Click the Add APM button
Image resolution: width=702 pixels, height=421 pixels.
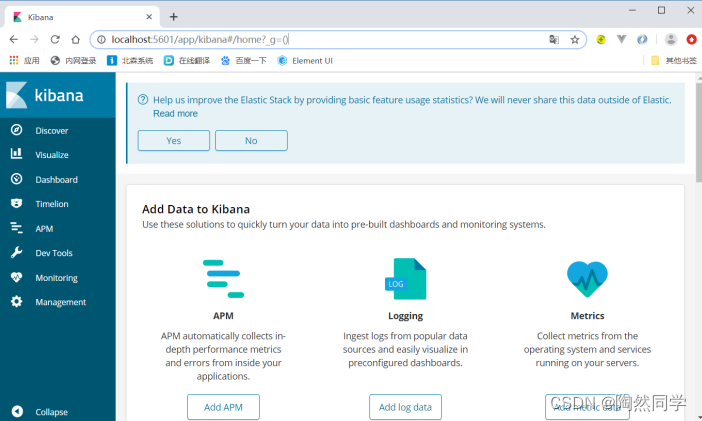(223, 407)
